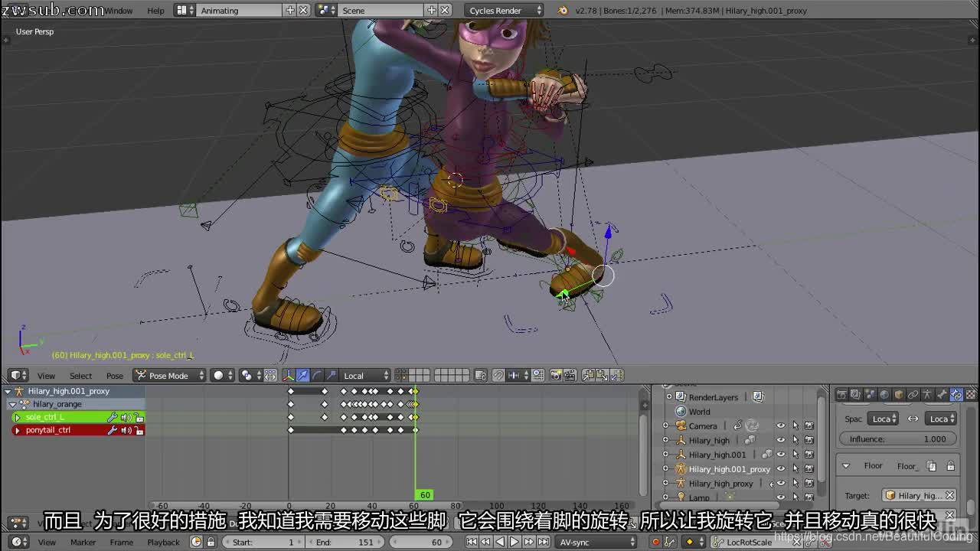Open the View menu in 3D viewport header
This screenshot has height=551, width=980.
point(46,376)
